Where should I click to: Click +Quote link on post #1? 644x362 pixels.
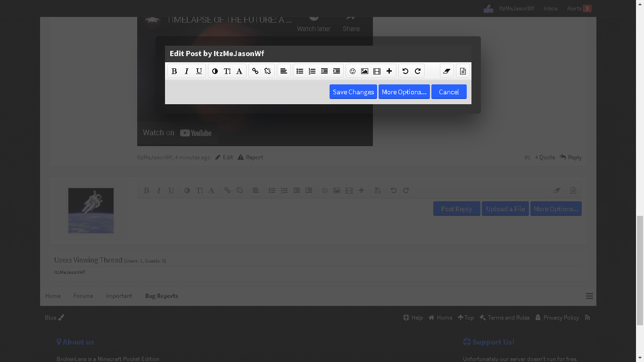point(545,157)
